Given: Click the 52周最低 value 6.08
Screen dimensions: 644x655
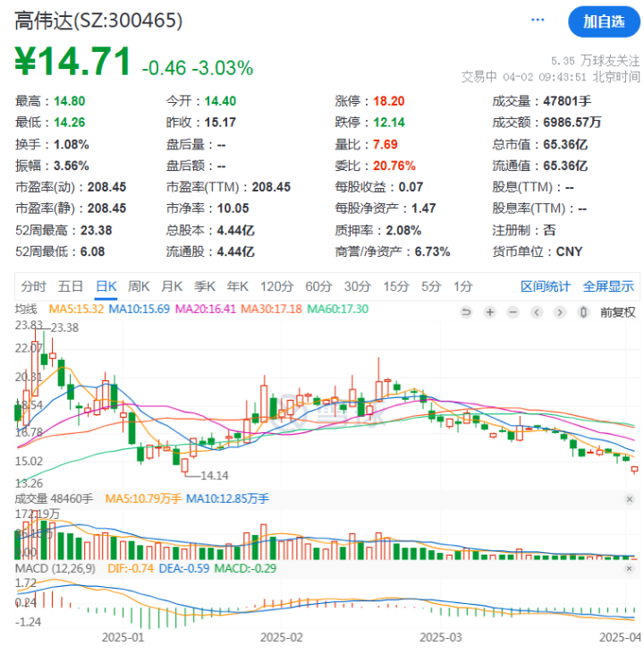Looking at the screenshot, I should (92, 251).
